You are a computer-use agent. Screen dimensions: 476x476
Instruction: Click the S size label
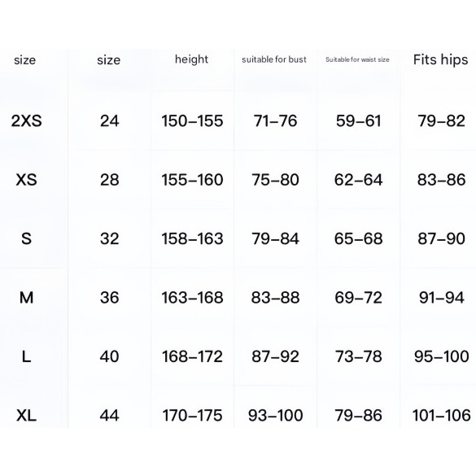pyautogui.click(x=26, y=238)
